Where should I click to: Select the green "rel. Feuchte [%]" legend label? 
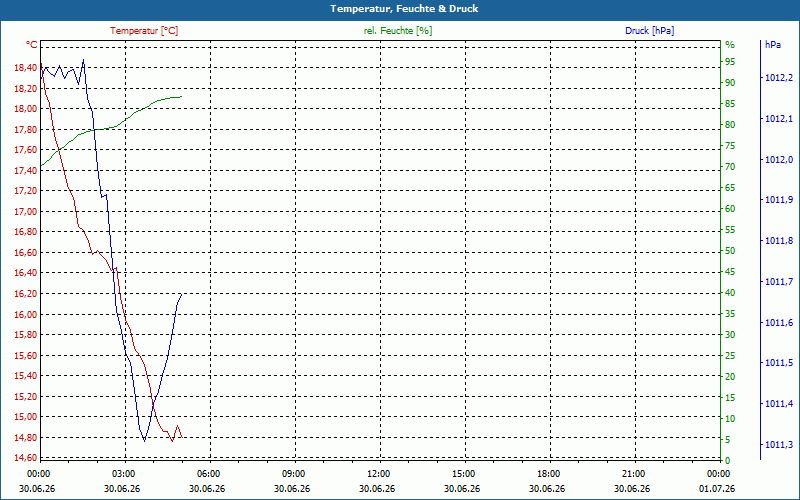click(x=398, y=31)
